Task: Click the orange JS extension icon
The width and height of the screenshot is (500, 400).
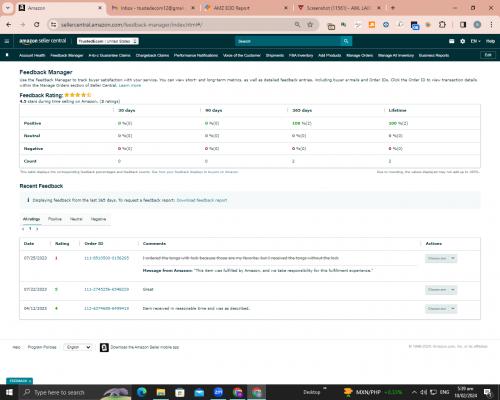Action: click(372, 25)
